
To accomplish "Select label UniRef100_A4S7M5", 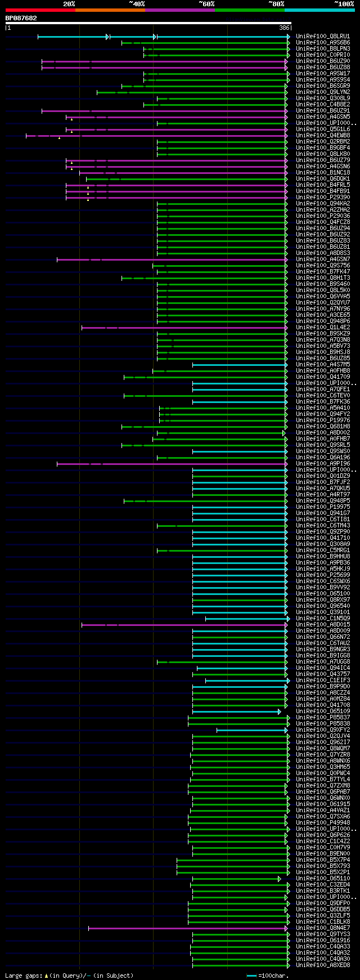I will click(x=323, y=365).
